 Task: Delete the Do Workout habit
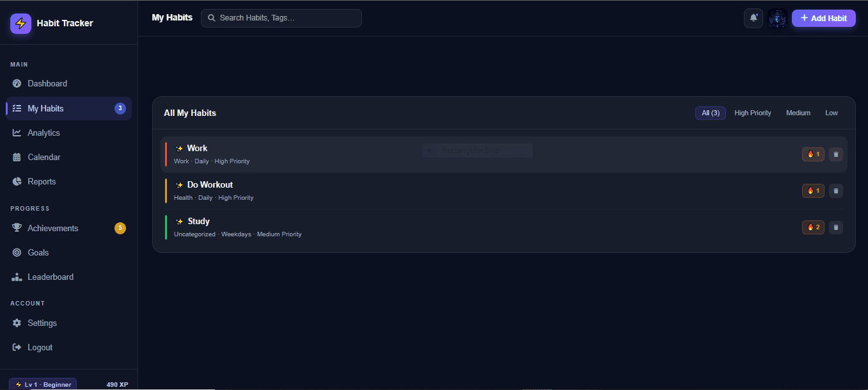tap(836, 191)
